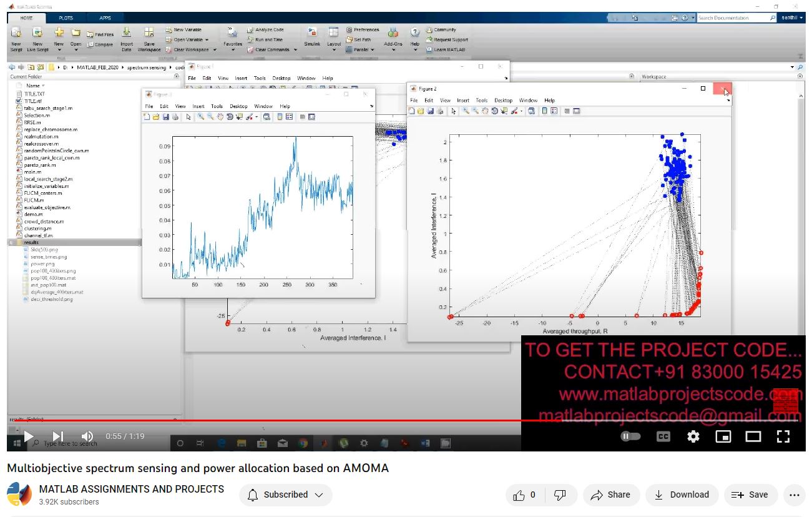The width and height of the screenshot is (812, 517).
Task: Play the video
Action: pyautogui.click(x=28, y=436)
